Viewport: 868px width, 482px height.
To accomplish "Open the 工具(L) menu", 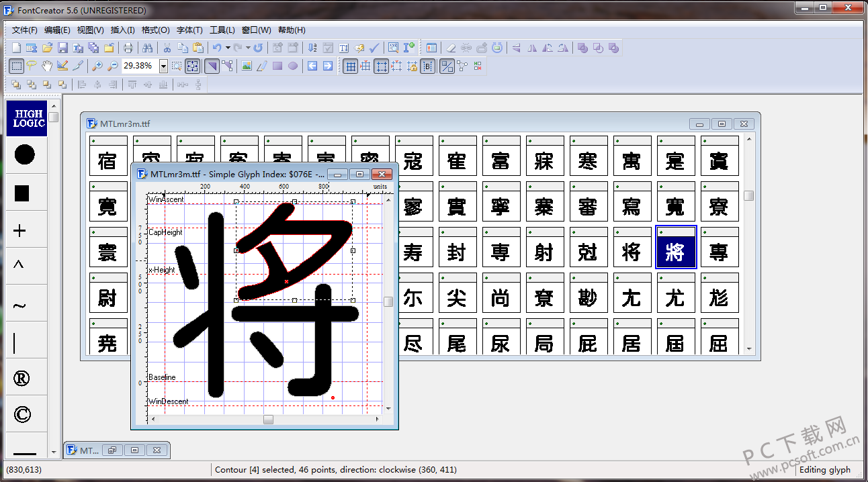I will coord(222,30).
